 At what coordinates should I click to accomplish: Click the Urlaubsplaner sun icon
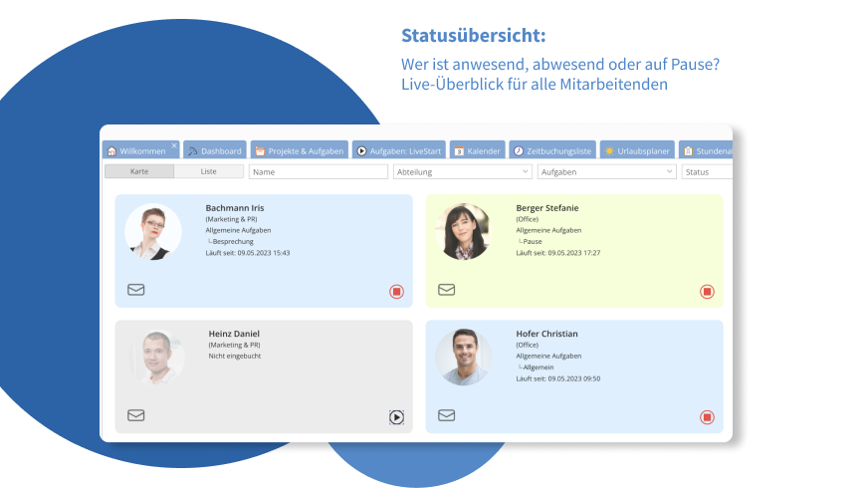pos(609,150)
